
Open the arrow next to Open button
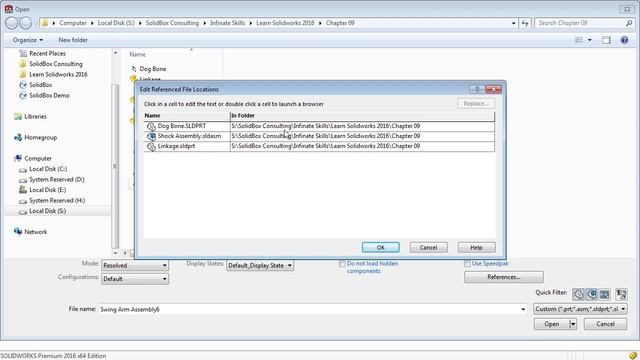pos(573,324)
